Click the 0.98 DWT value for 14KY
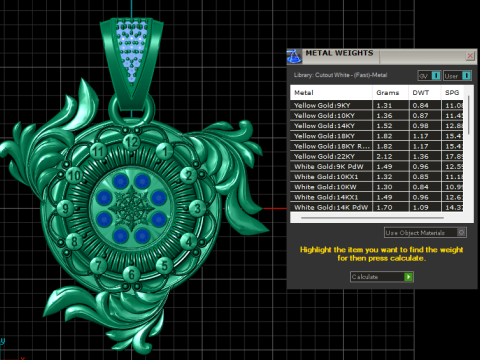 tap(420, 126)
